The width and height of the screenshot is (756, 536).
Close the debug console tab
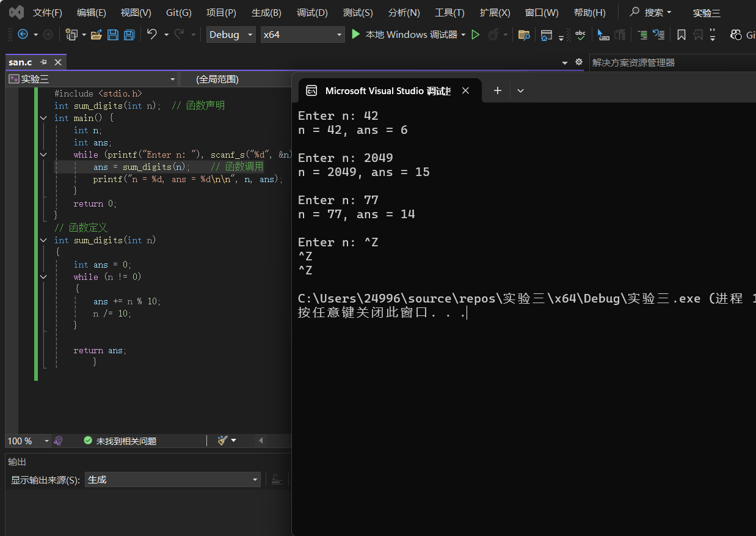[x=465, y=90]
